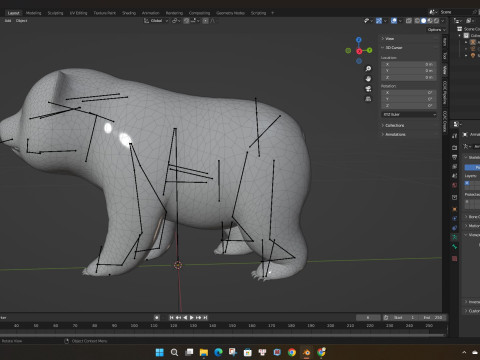
Task: Switch to rendered viewport shading
Action: point(436,21)
